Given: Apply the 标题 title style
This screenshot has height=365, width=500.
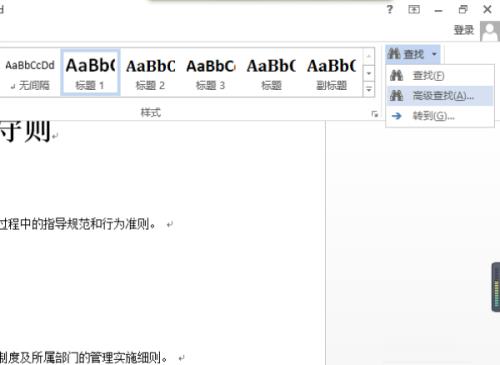Looking at the screenshot, I should (271, 73).
